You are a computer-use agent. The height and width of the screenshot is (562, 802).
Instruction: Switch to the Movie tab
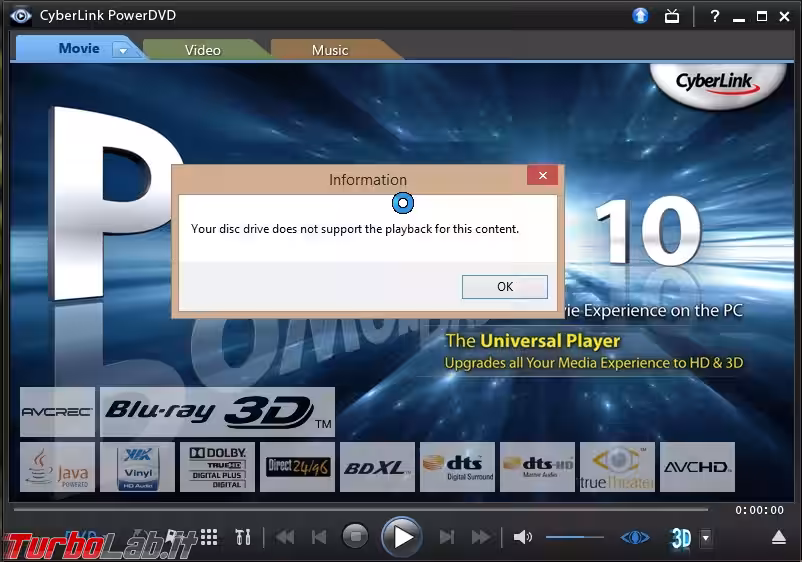(79, 49)
